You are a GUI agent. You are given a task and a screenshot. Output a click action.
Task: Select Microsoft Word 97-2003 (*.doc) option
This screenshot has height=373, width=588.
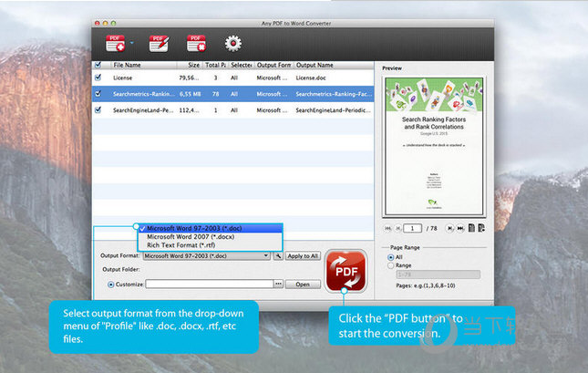210,228
